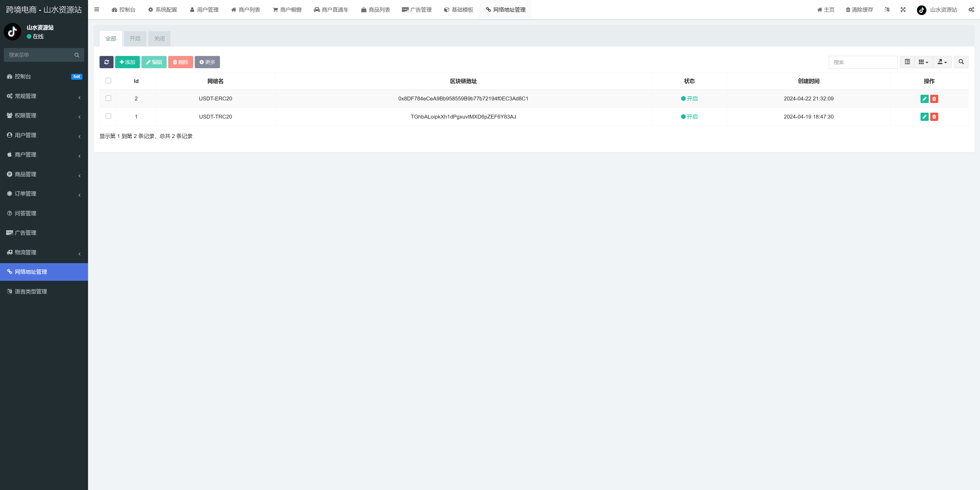
Task: Click the refresh table icon button
Action: (x=106, y=62)
